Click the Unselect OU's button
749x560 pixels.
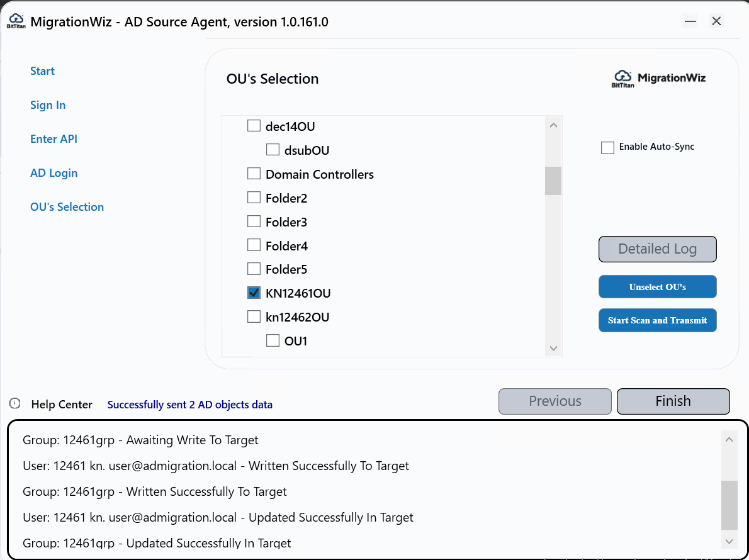pyautogui.click(x=657, y=286)
